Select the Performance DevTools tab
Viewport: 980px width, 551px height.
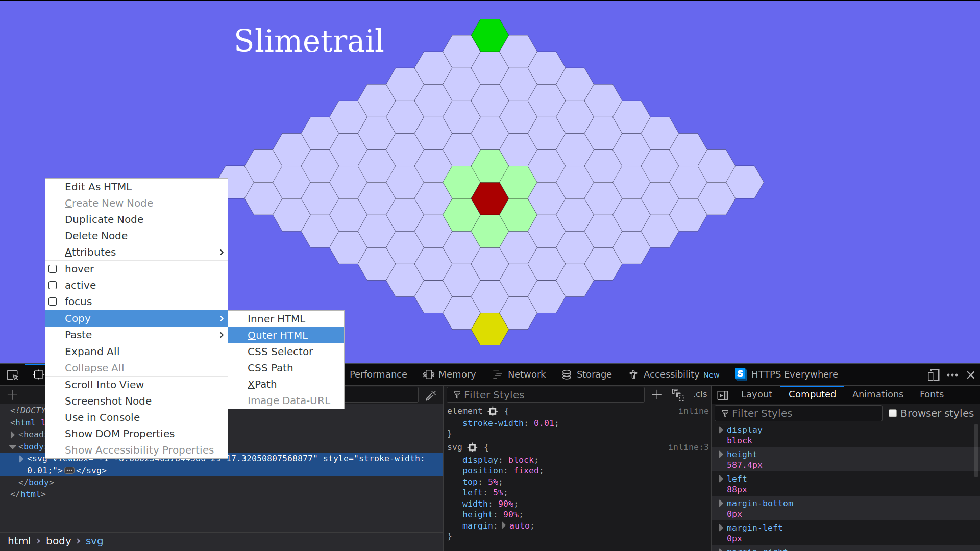pyautogui.click(x=378, y=374)
